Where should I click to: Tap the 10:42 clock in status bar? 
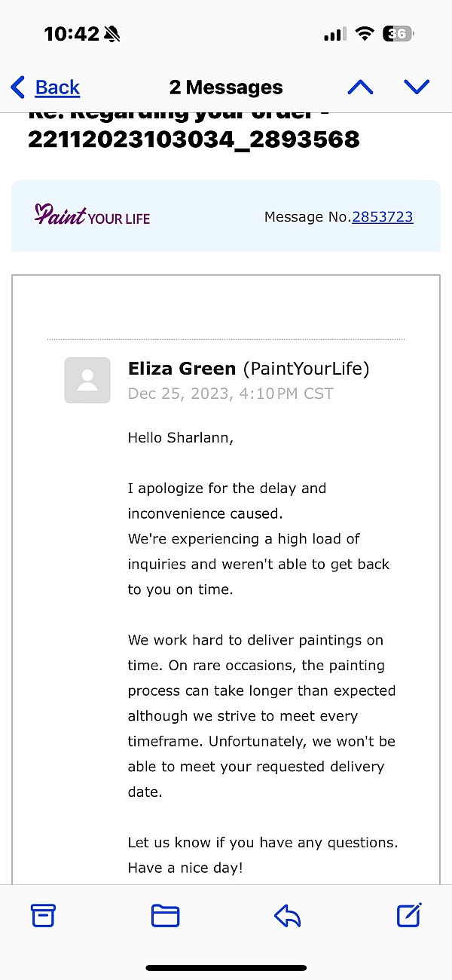72,34
